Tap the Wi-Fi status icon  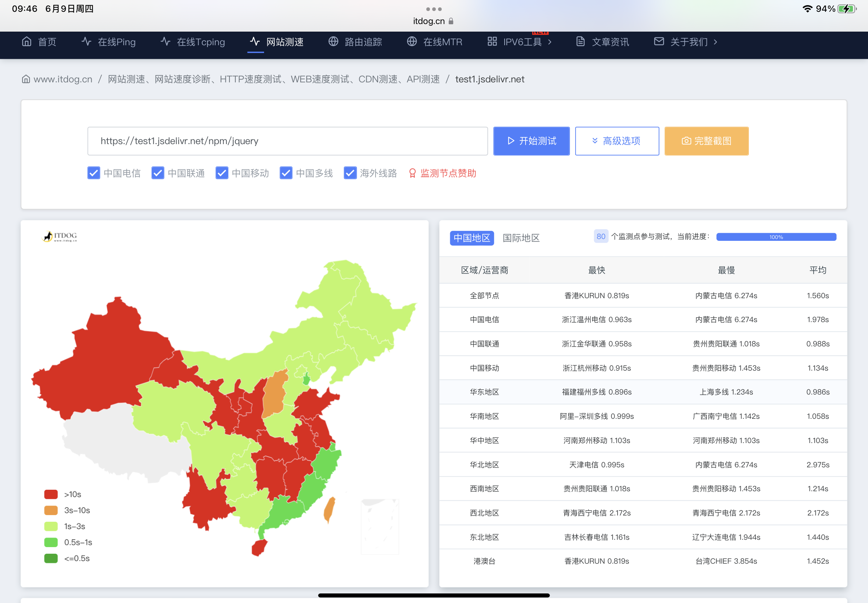coord(807,9)
